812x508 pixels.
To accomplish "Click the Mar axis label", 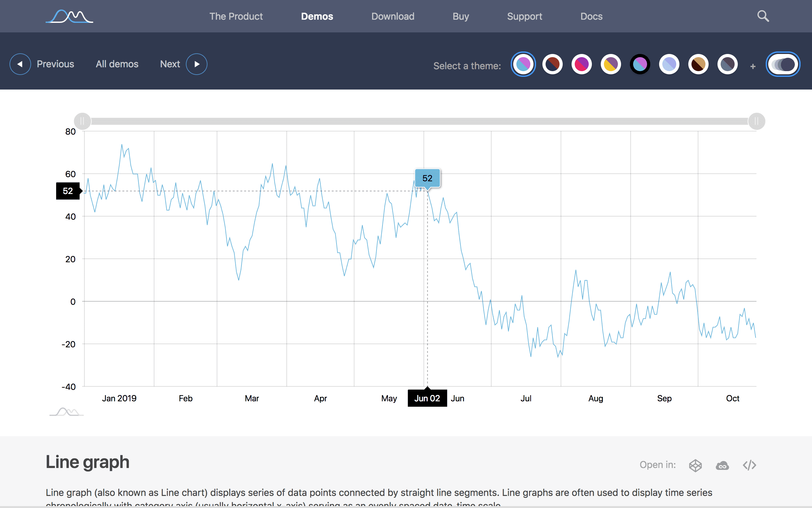I will 252,398.
